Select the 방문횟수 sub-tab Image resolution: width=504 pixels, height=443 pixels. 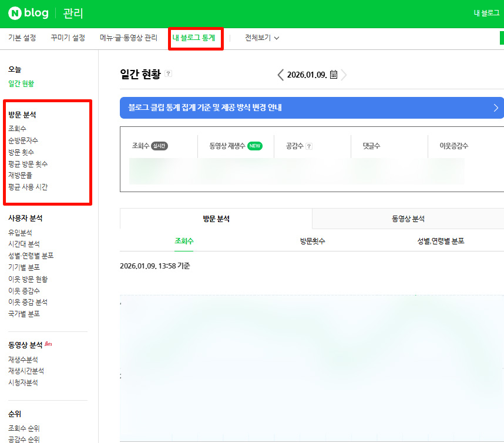point(313,241)
